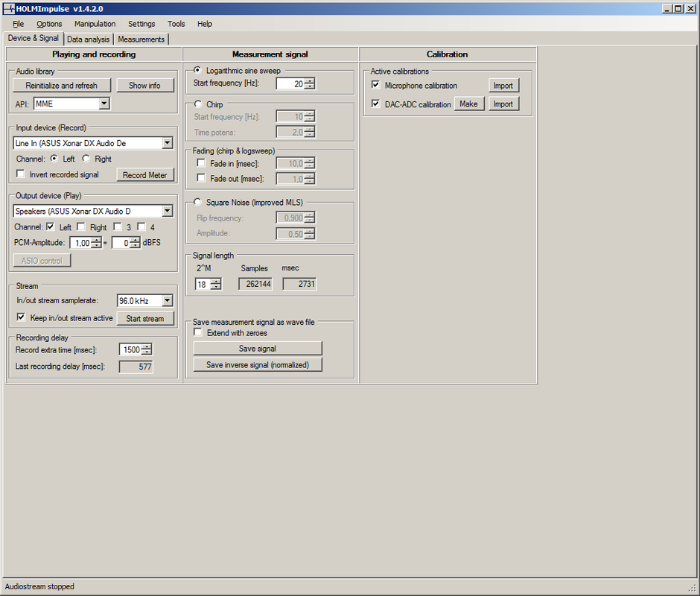Toggle Keep in/out stream active checkbox
700x596 pixels.
pyautogui.click(x=21, y=317)
